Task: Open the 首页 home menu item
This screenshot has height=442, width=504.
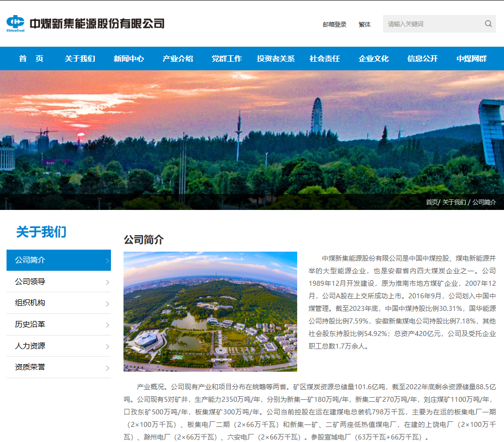Action: (x=31, y=59)
